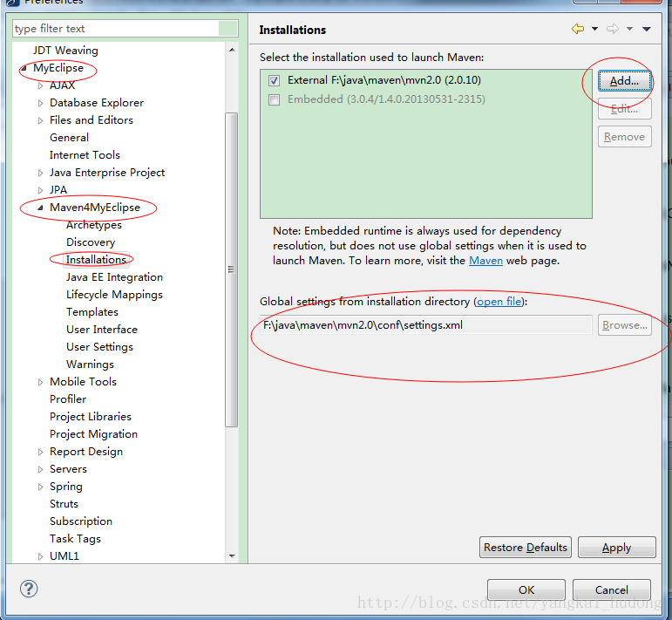Image resolution: width=672 pixels, height=620 pixels.
Task: Select the General preferences item
Action: click(69, 138)
